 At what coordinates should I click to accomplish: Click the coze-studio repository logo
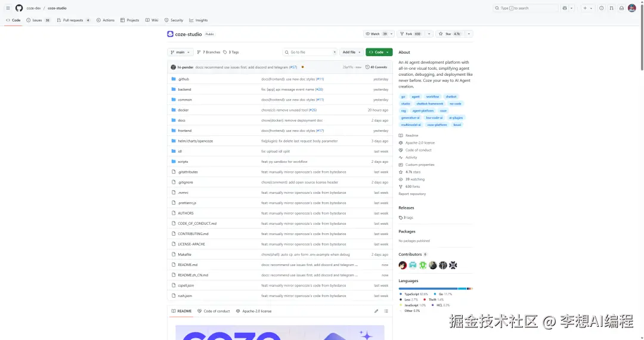click(170, 34)
